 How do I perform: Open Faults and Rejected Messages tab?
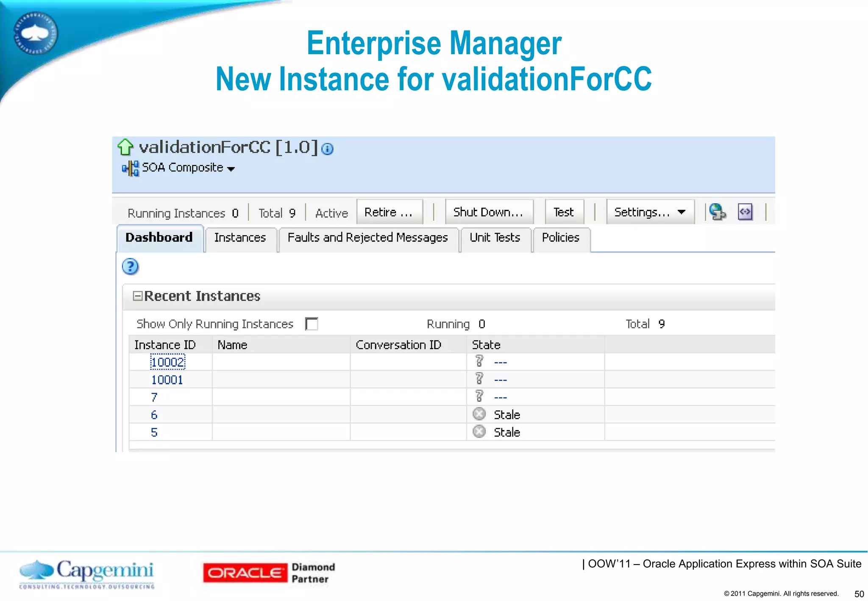tap(367, 238)
